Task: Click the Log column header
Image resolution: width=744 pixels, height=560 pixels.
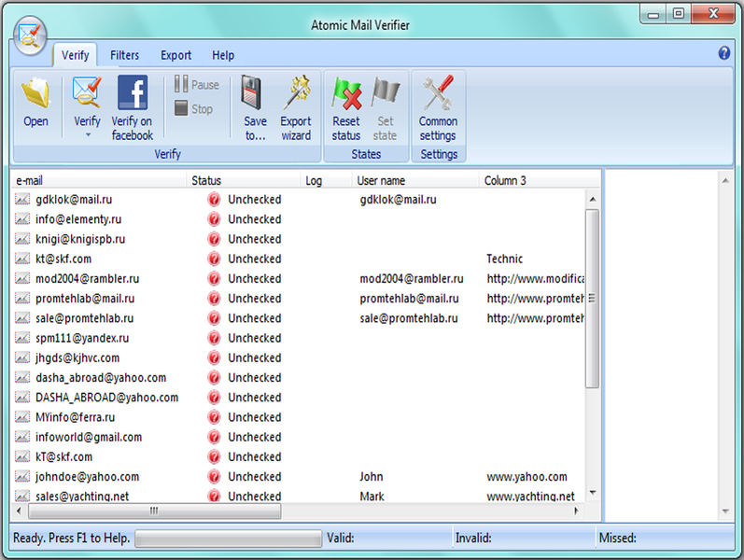Action: click(327, 180)
